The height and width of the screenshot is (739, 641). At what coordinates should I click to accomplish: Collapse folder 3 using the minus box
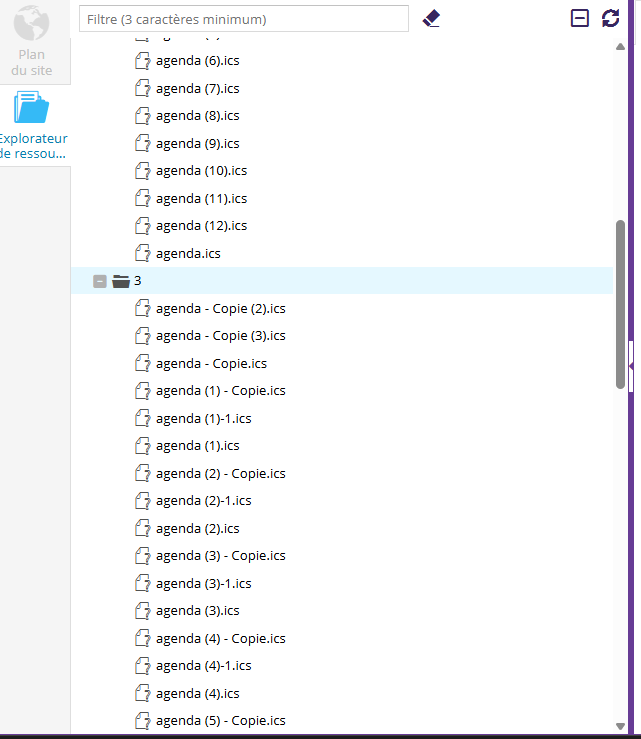100,281
